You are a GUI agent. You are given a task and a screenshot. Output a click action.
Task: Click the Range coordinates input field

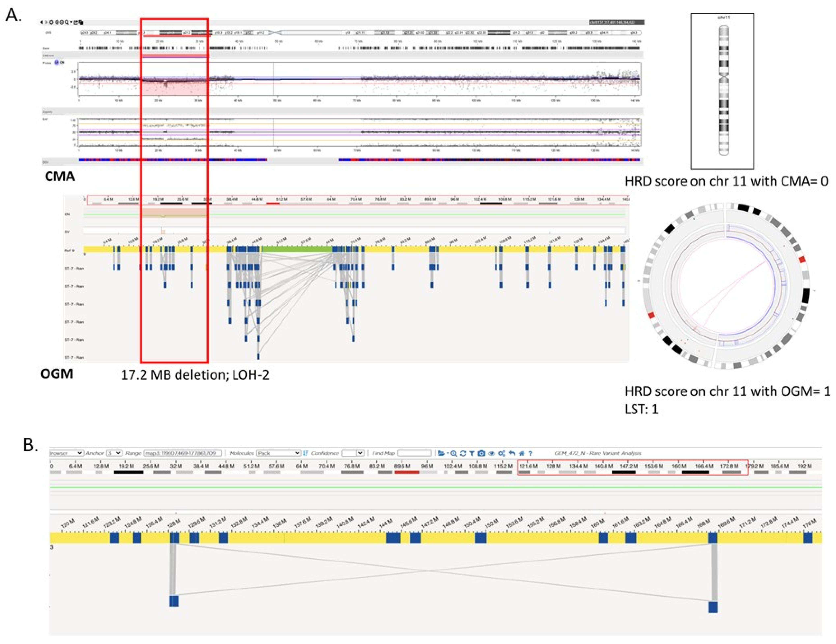[183, 453]
